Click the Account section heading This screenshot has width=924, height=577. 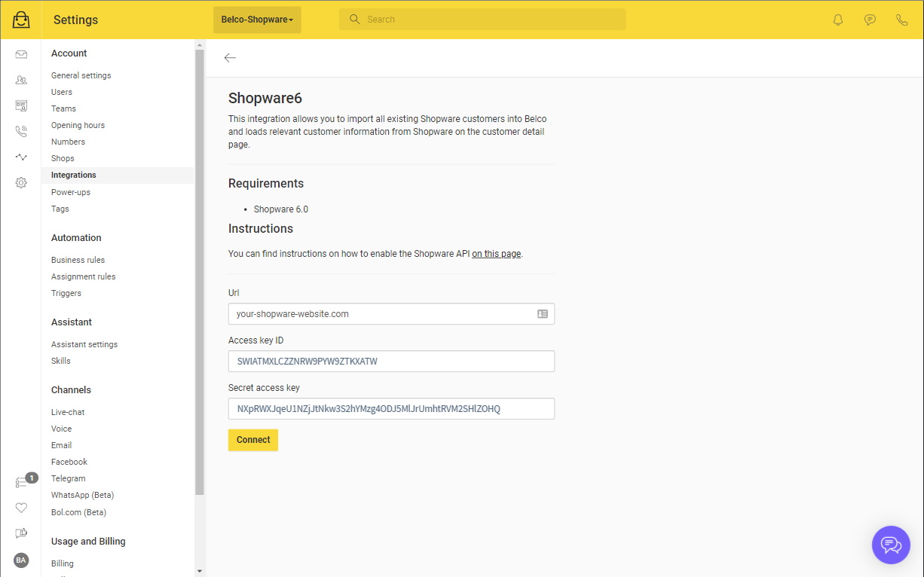(69, 53)
